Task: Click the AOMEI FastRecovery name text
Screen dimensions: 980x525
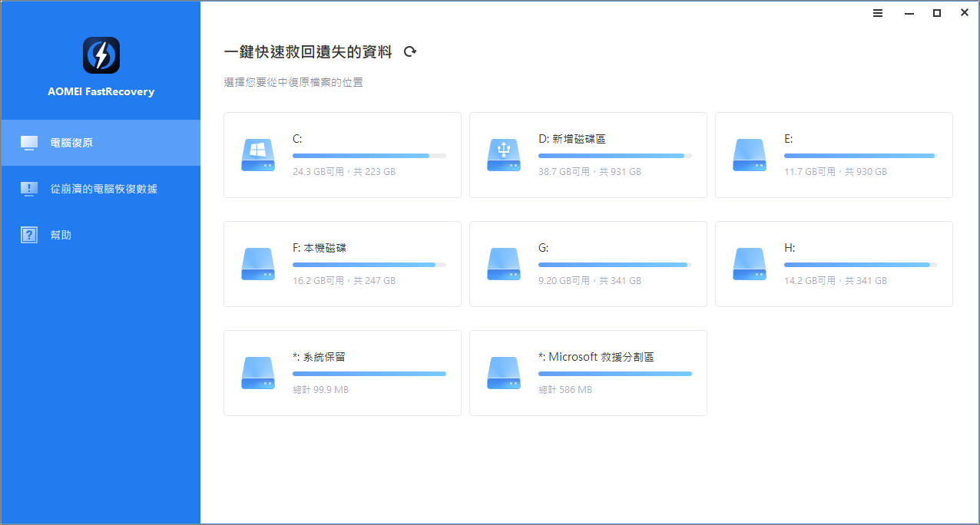Action: [x=101, y=91]
